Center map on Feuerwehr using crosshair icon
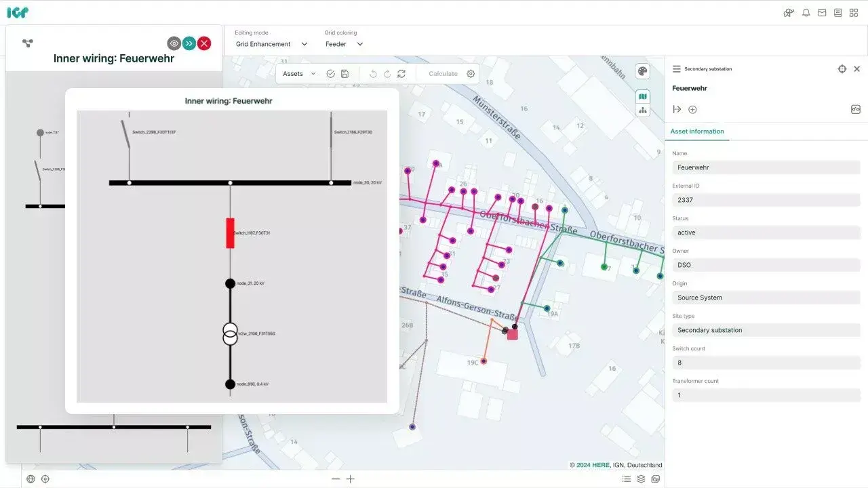This screenshot has height=488, width=868. pyautogui.click(x=842, y=69)
